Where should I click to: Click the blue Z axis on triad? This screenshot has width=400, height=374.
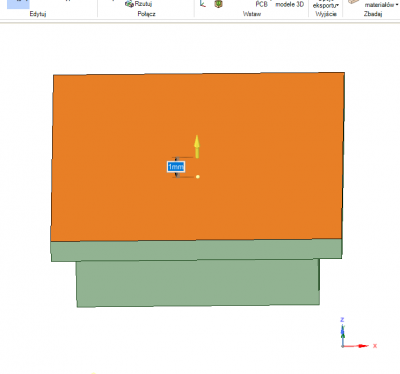[342, 332]
